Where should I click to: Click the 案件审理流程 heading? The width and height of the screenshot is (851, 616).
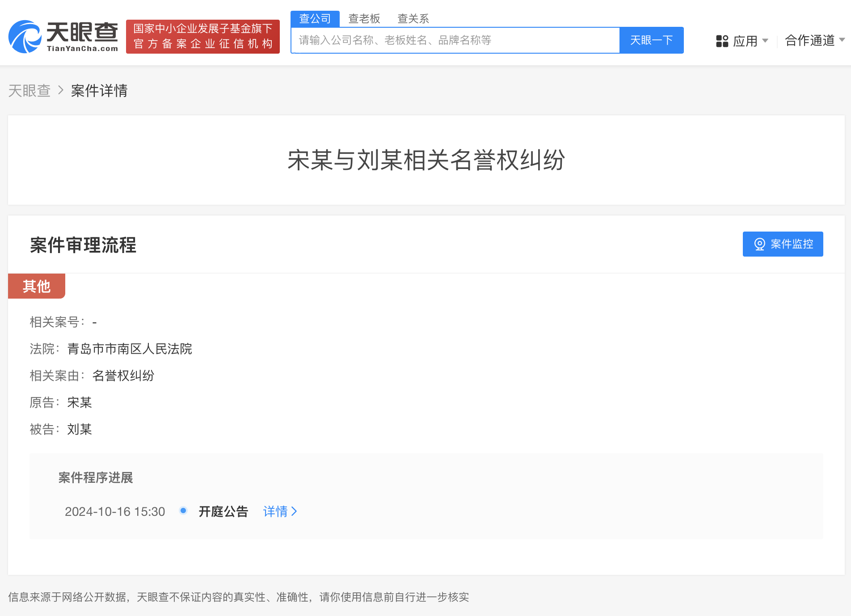pyautogui.click(x=83, y=245)
